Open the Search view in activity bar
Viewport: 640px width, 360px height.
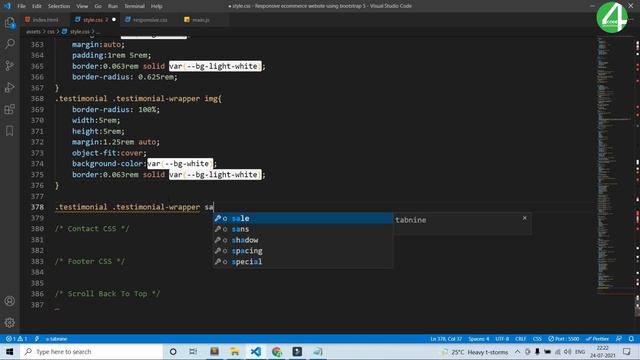click(10, 44)
